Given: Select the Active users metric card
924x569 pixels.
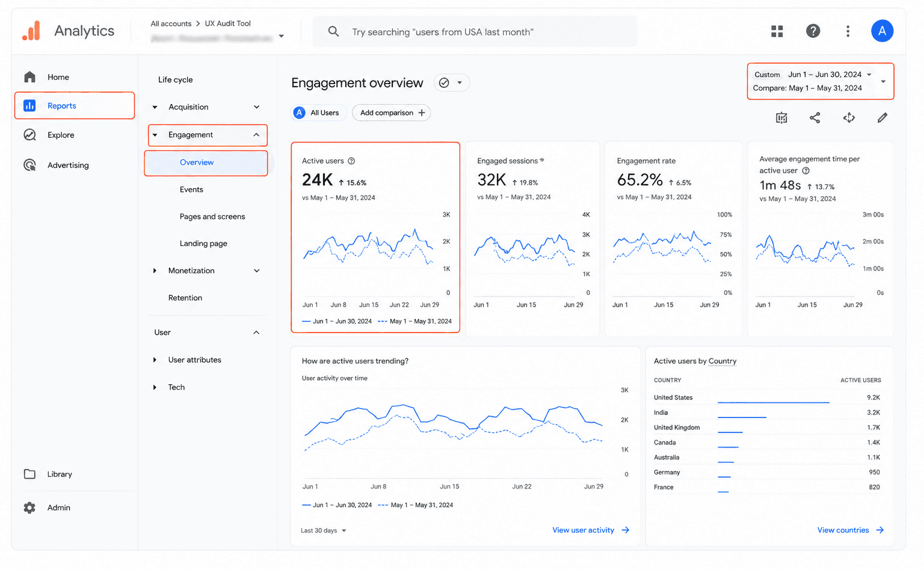Looking at the screenshot, I should point(375,237).
